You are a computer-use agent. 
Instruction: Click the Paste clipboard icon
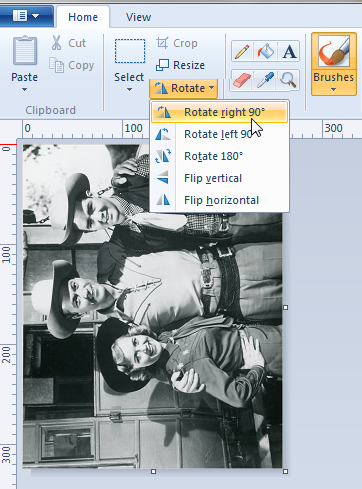click(25, 50)
